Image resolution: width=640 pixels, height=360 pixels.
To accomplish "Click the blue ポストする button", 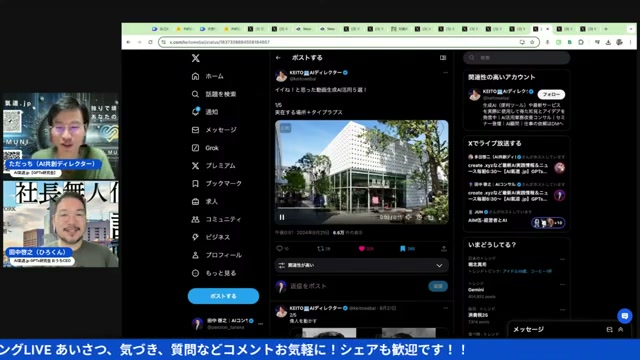I will 223,296.
